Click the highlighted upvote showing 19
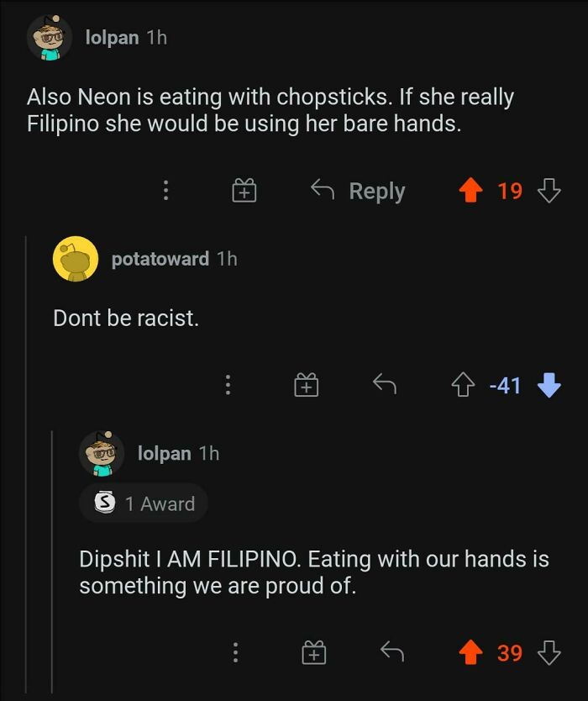This screenshot has height=701, width=588. point(472,191)
